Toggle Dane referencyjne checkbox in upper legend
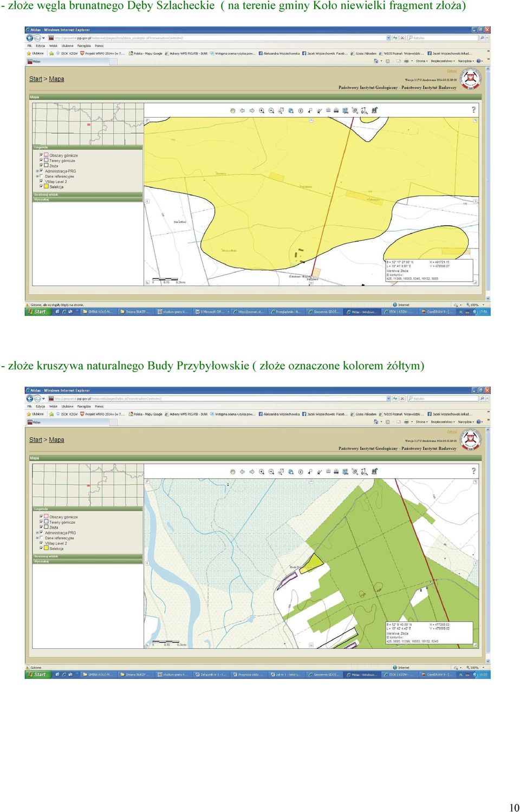The image size is (520, 812). point(41,176)
